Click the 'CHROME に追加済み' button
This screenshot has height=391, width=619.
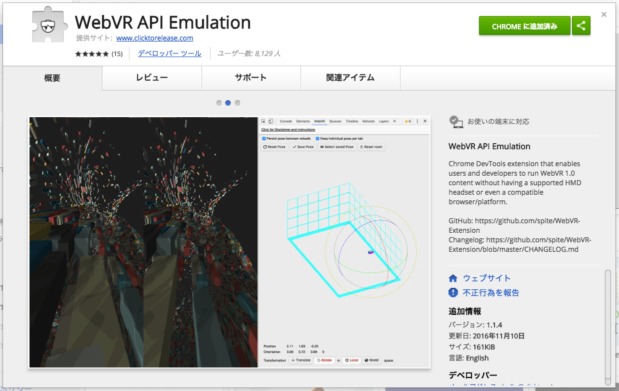524,26
